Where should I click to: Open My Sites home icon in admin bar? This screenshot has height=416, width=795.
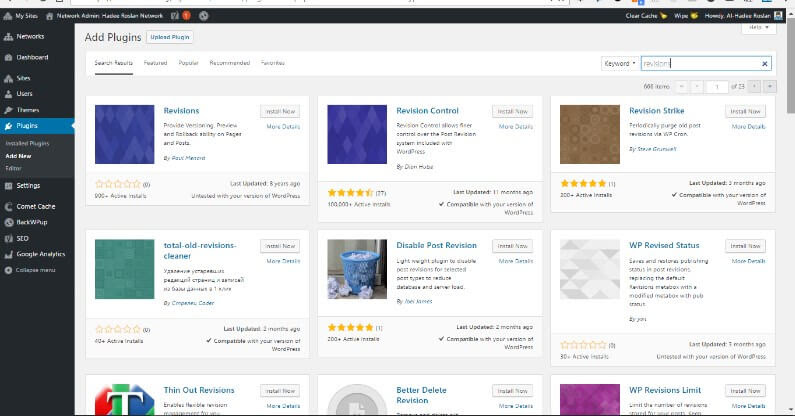coord(8,16)
